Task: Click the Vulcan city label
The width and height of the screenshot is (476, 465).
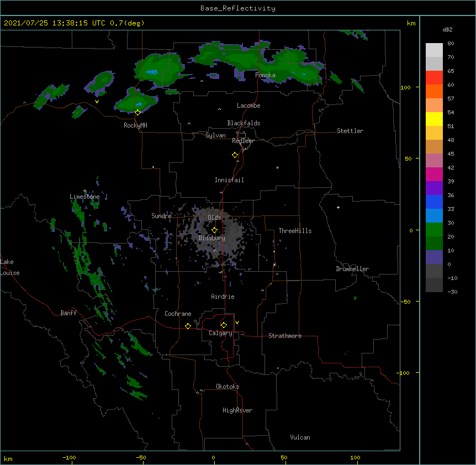Action: coord(300,437)
